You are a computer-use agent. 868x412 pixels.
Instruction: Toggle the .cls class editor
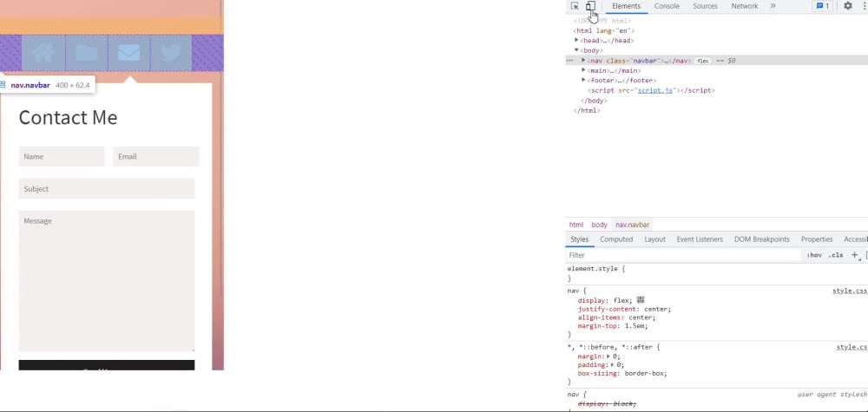[x=835, y=255]
